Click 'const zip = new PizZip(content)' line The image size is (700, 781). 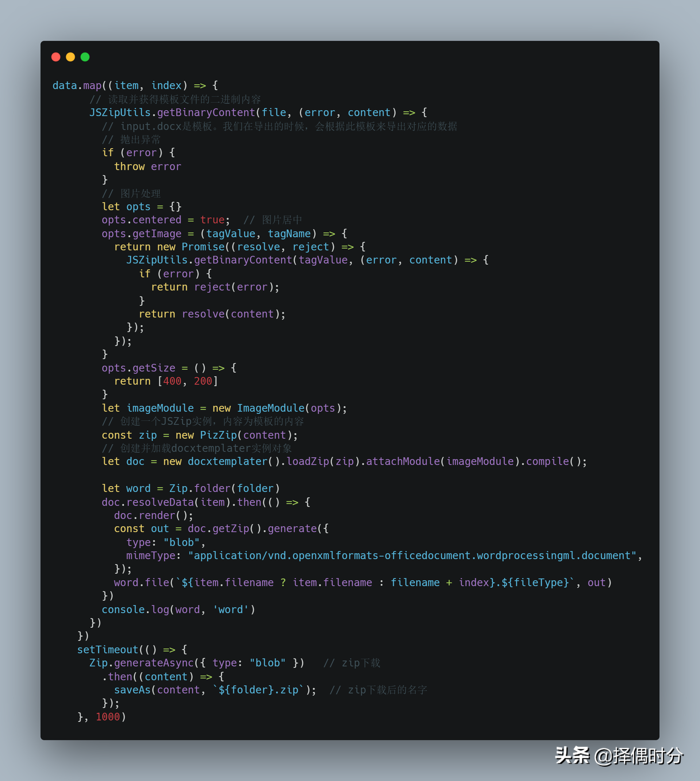(x=200, y=435)
